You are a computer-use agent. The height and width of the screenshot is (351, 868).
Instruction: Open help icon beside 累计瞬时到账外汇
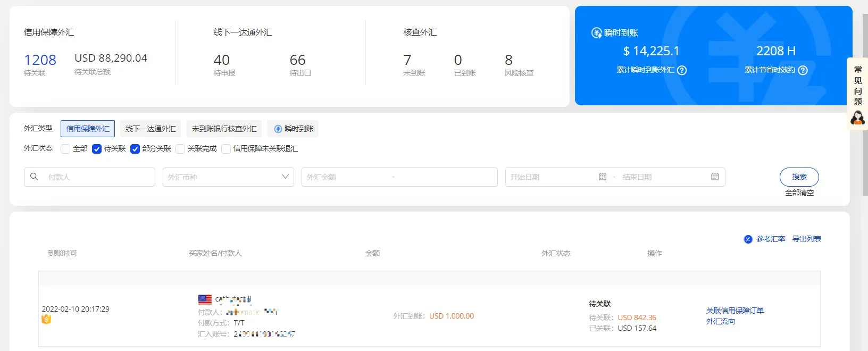click(682, 70)
